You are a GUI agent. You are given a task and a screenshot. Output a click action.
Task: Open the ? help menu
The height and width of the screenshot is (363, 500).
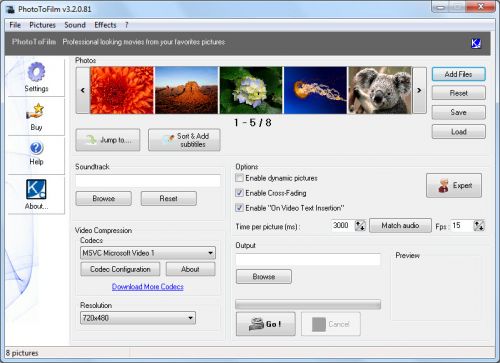coord(127,25)
